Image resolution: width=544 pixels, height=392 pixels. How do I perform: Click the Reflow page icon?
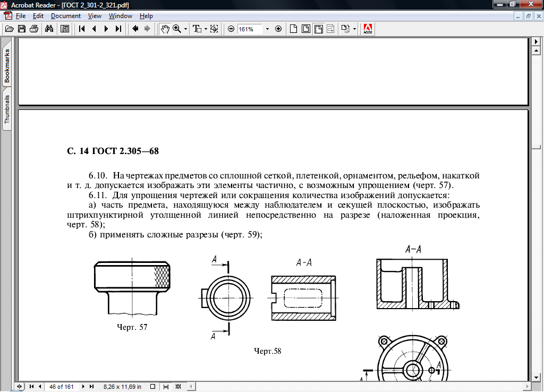[x=330, y=29]
